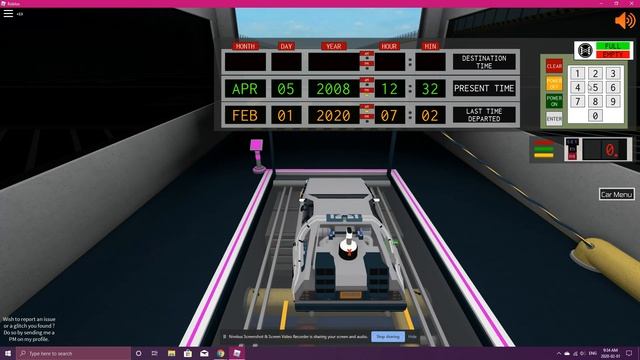The image size is (640, 360).
Task: Toggle the speedometer SET switch
Action: coord(572,149)
